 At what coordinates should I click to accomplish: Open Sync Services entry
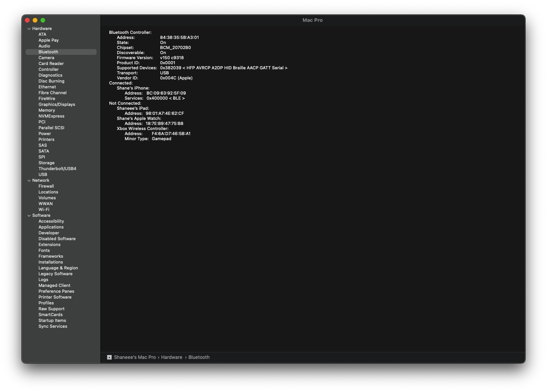tap(53, 326)
